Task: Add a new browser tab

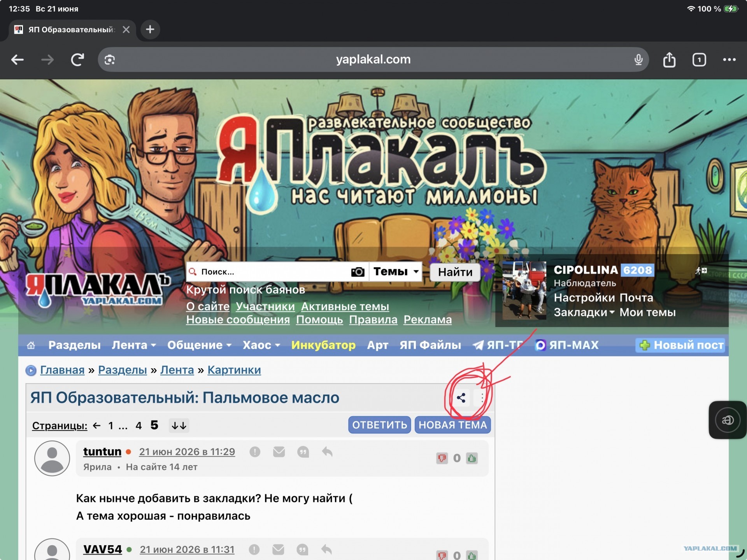Action: pyautogui.click(x=150, y=29)
